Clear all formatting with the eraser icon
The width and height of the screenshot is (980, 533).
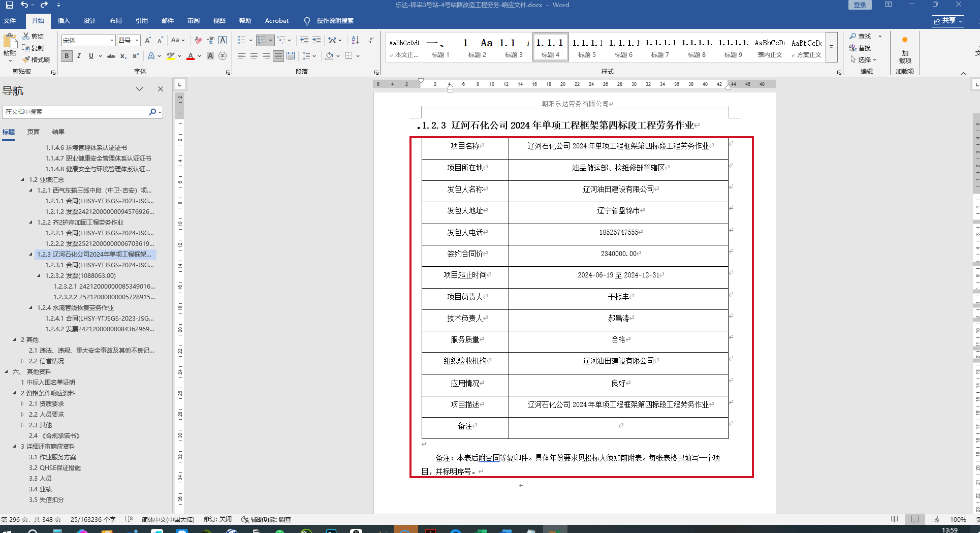pyautogui.click(x=198, y=40)
